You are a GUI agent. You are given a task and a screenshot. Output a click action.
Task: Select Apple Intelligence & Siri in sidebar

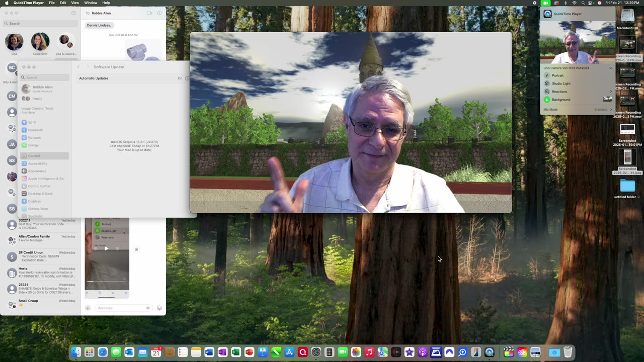(45, 178)
